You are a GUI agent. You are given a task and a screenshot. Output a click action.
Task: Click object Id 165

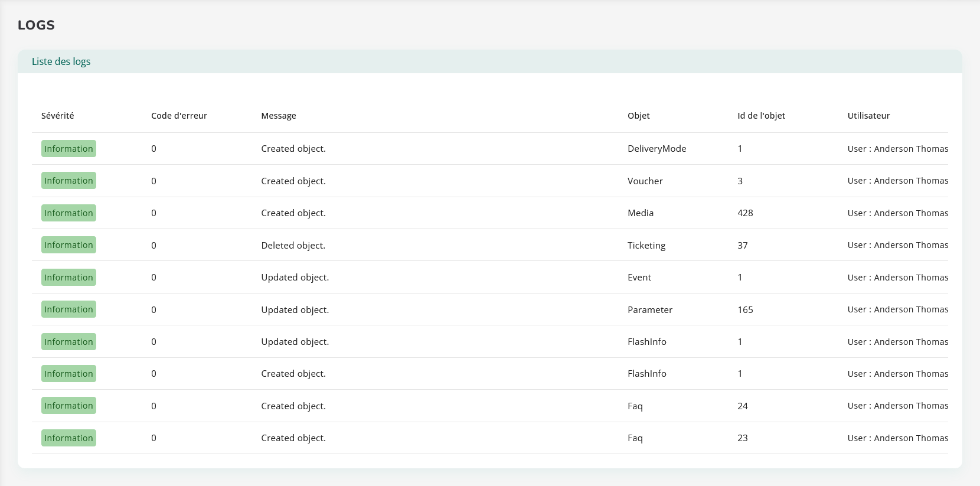coord(745,310)
